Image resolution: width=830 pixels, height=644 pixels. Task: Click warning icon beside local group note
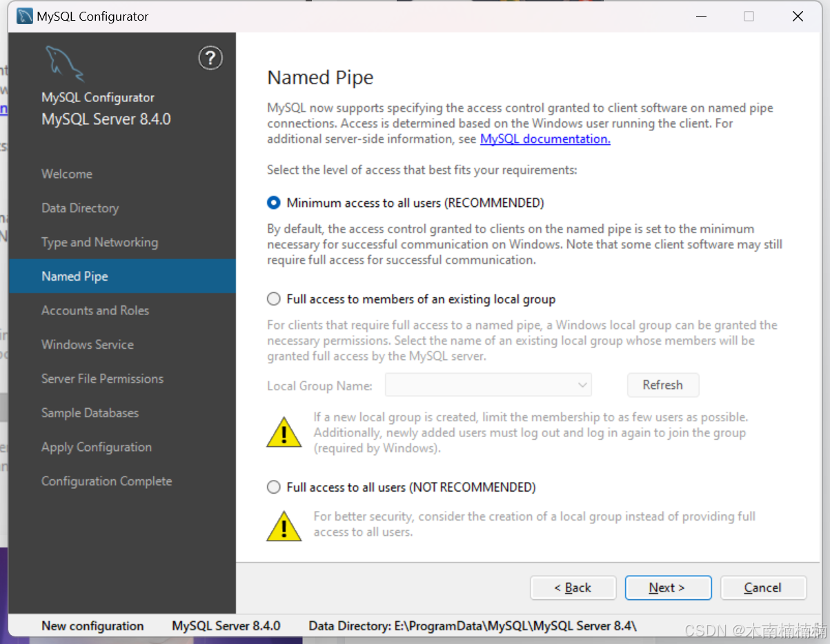pyautogui.click(x=284, y=432)
